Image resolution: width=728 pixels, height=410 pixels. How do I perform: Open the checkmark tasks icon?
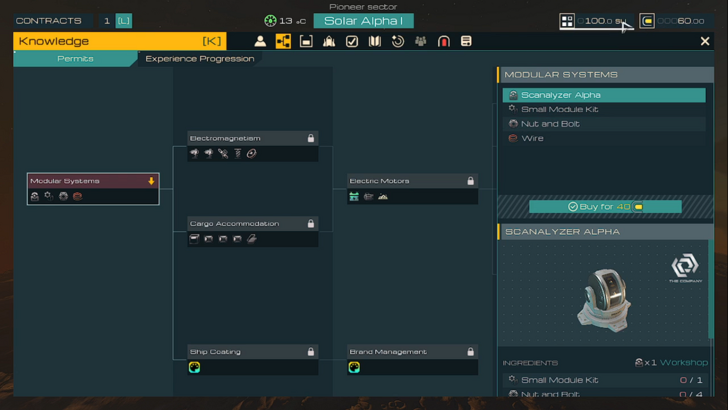[x=352, y=41]
